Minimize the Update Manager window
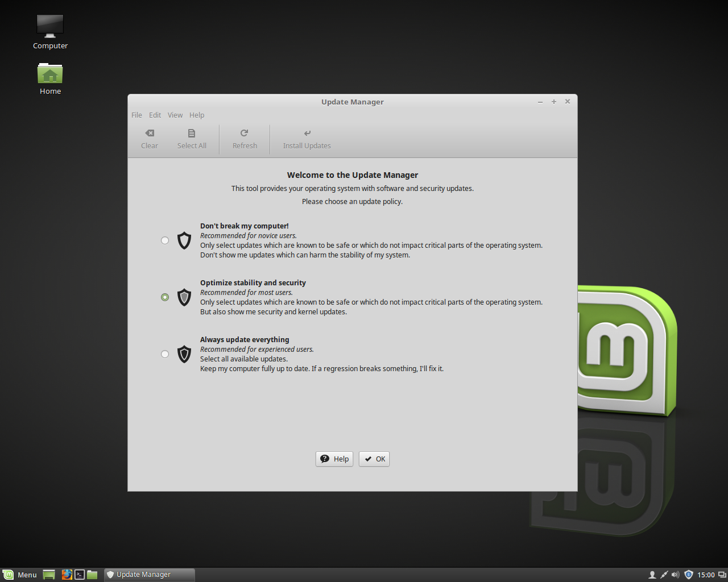728x582 pixels. click(540, 102)
